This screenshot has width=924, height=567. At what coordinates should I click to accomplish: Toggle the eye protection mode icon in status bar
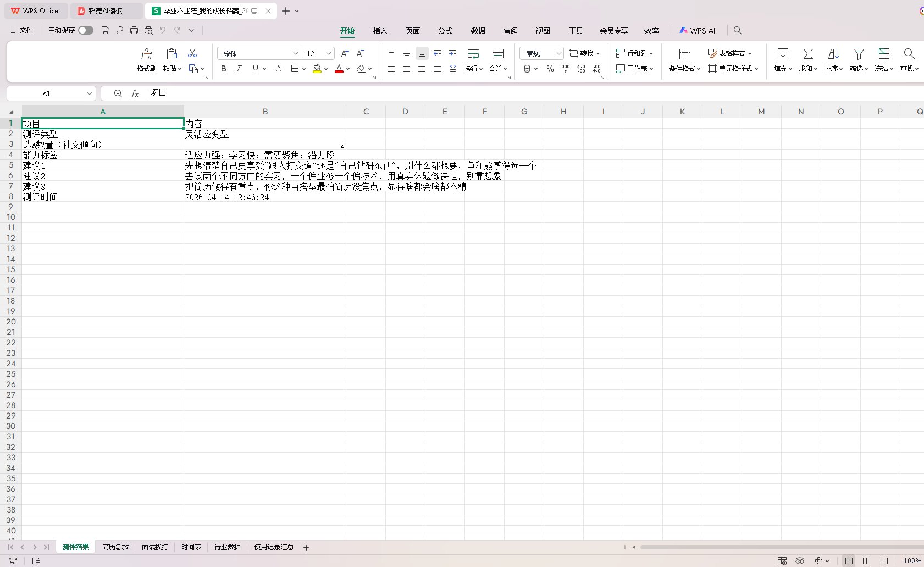[x=800, y=561]
